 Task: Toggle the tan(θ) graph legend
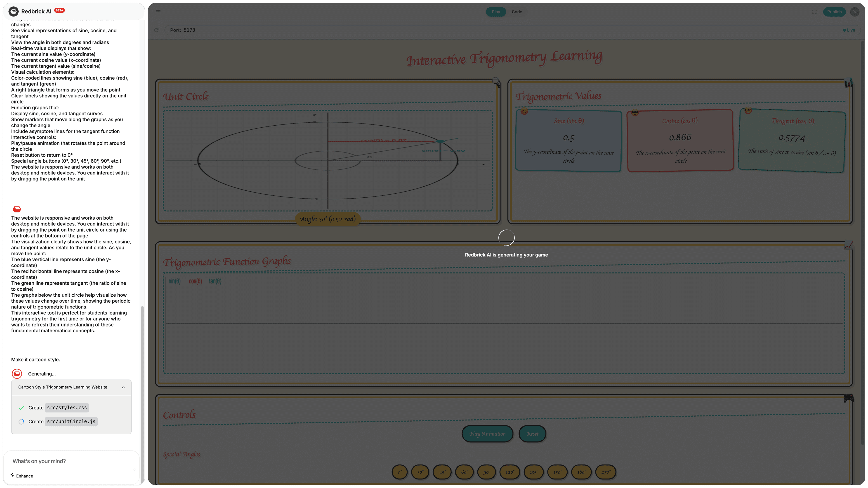click(x=215, y=281)
